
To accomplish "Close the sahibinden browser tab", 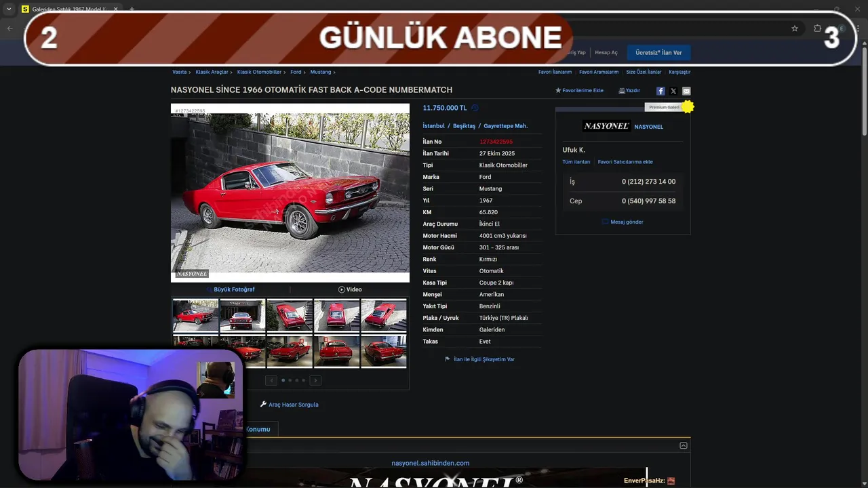I will (115, 9).
